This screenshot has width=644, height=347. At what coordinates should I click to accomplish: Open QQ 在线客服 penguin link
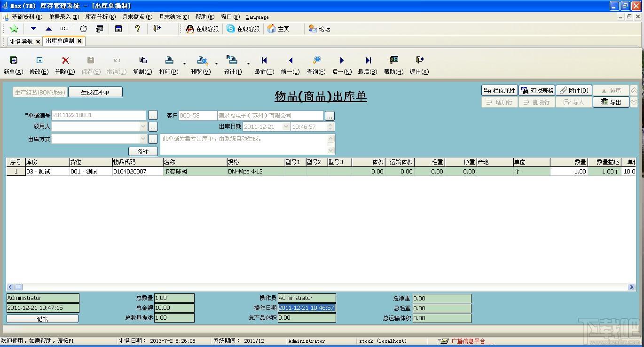point(202,29)
